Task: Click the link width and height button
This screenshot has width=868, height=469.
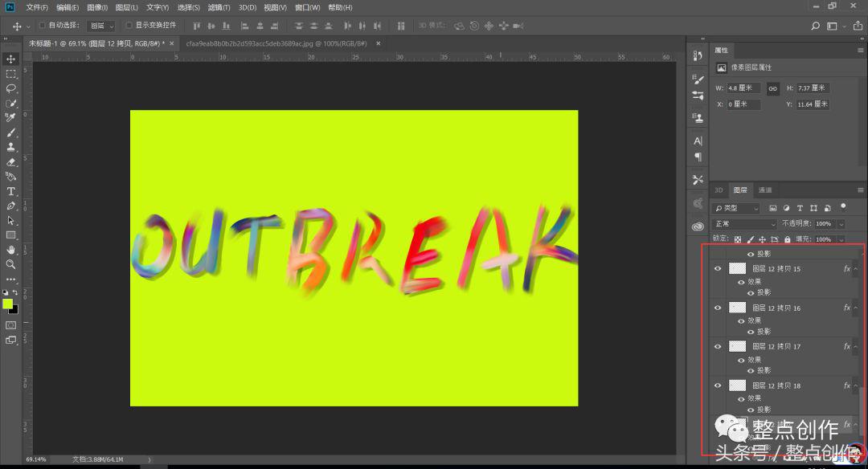Action: (x=773, y=88)
